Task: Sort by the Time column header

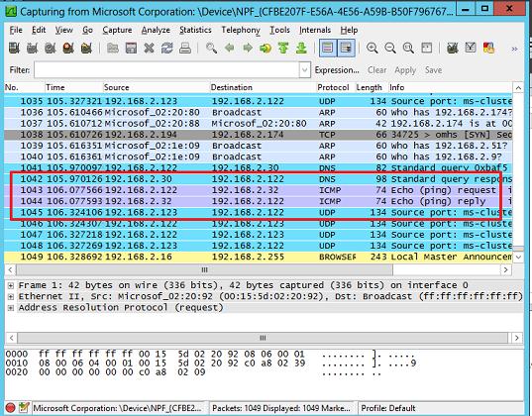Action: pyautogui.click(x=74, y=87)
